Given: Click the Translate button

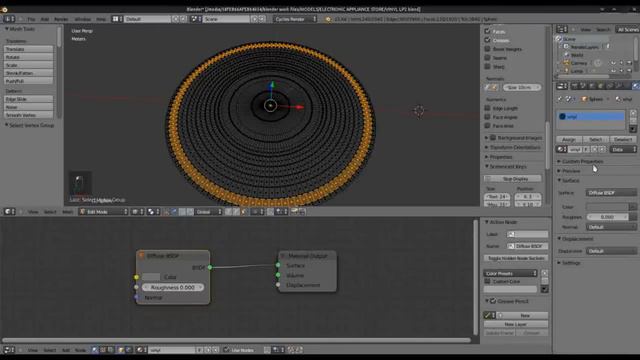Looking at the screenshot, I should 29,49.
